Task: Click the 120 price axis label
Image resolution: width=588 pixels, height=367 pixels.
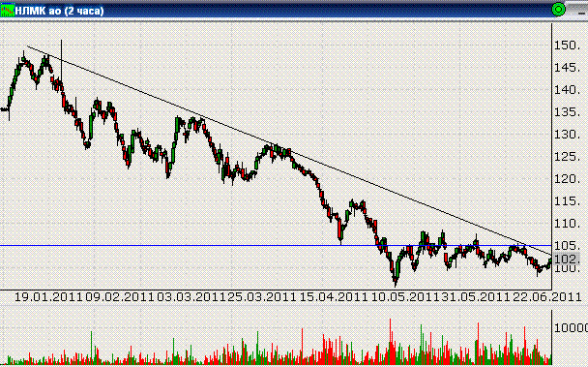Action: tap(567, 179)
